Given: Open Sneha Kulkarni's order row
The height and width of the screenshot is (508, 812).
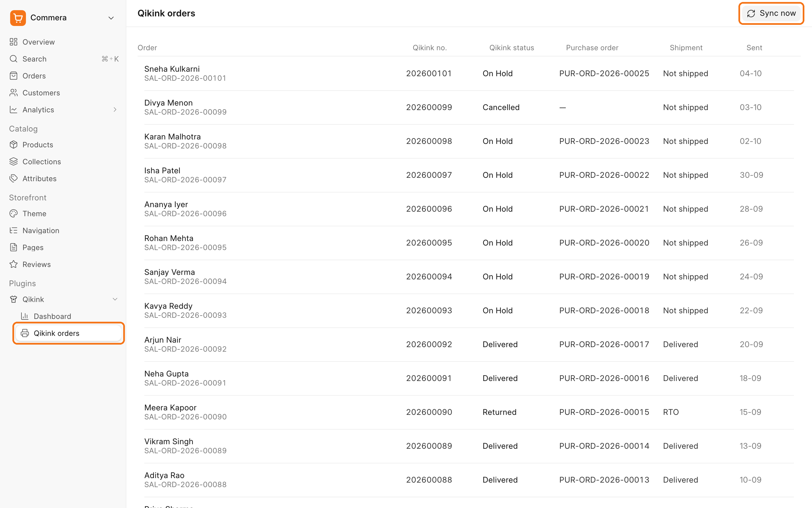Looking at the screenshot, I should point(469,74).
